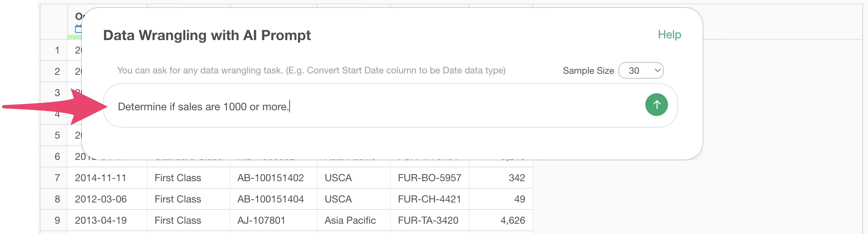Image resolution: width=868 pixels, height=234 pixels.
Task: Open the Help link
Action: pos(669,35)
